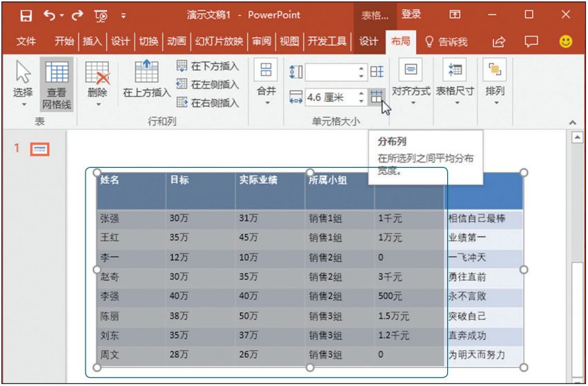The image size is (588, 386).
Task: Start slideshow from beginning icon
Action: (x=101, y=16)
